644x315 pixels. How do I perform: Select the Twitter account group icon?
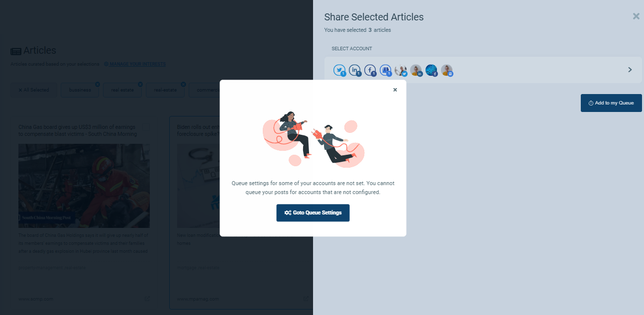pyautogui.click(x=339, y=70)
